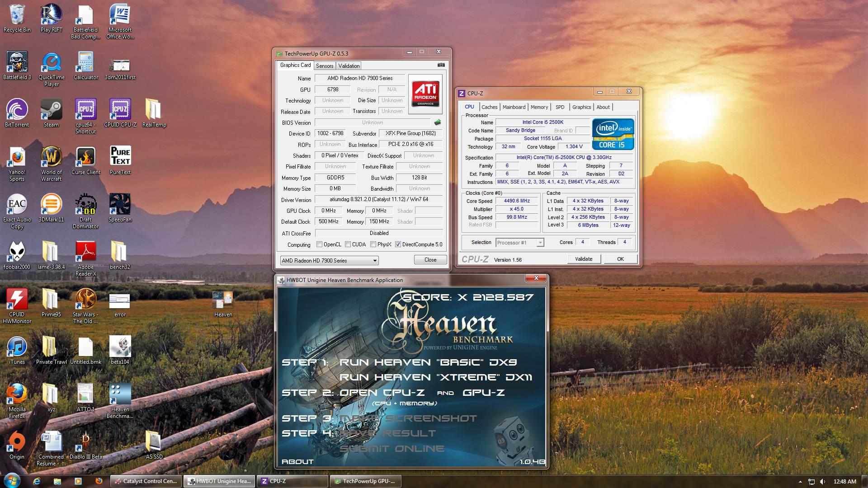
Task: Open QuickTime Player shortcut
Action: point(52,69)
